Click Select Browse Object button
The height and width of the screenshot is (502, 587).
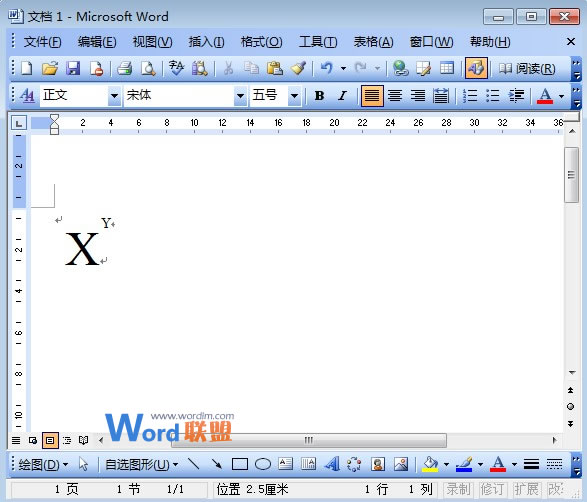click(x=571, y=407)
